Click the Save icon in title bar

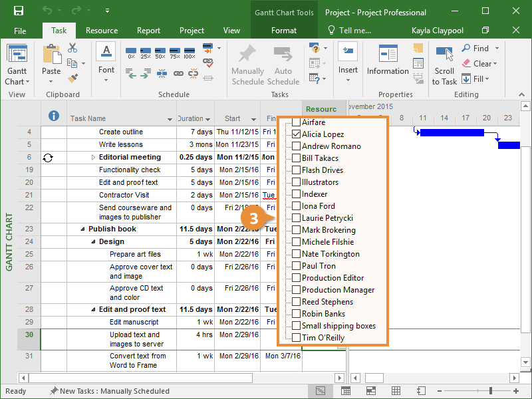(x=19, y=11)
